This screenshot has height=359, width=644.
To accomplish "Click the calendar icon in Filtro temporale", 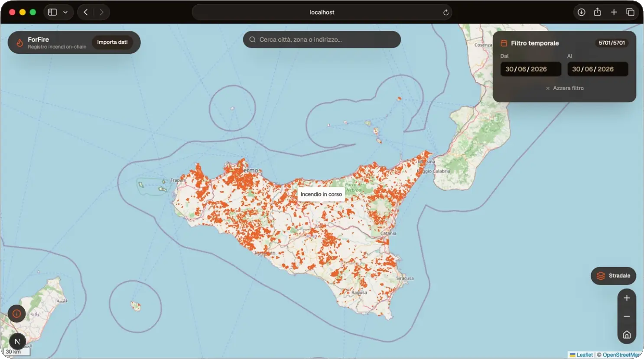I will tap(504, 43).
